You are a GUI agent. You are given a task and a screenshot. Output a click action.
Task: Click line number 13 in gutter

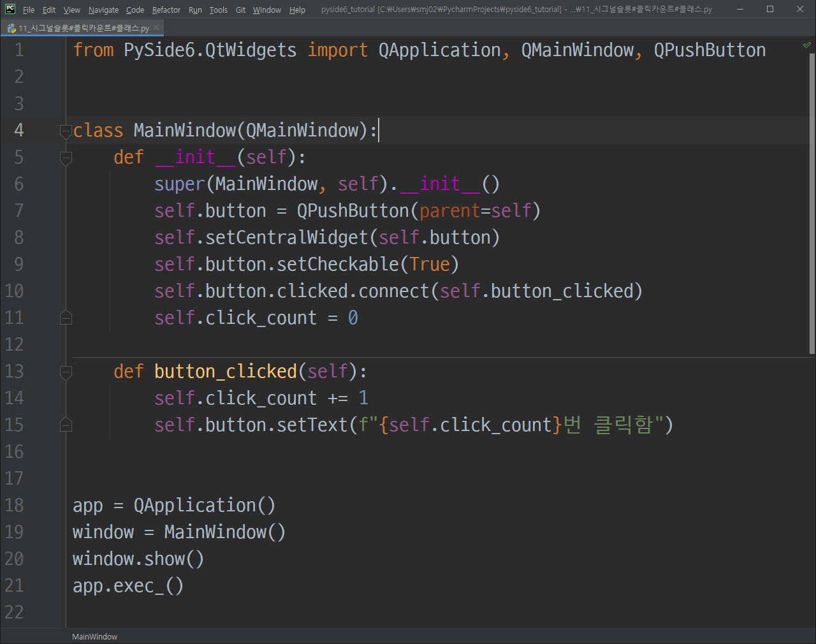click(x=14, y=371)
